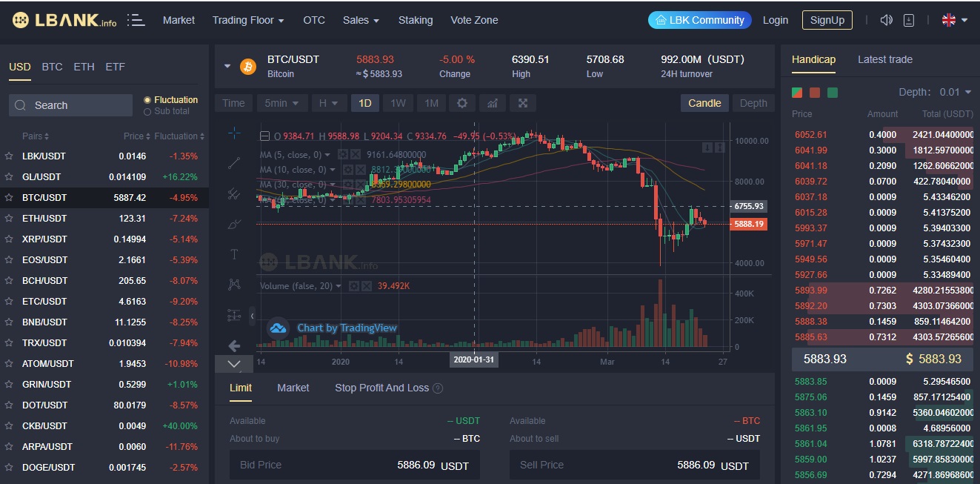Open the Sales dropdown menu

[x=361, y=20]
